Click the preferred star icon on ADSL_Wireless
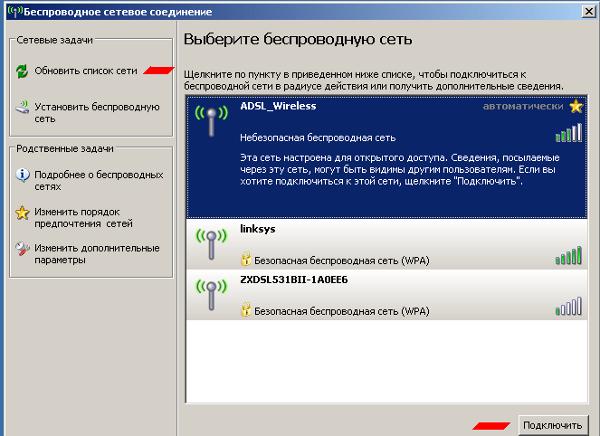The height and width of the screenshot is (436, 600). pyautogui.click(x=576, y=106)
